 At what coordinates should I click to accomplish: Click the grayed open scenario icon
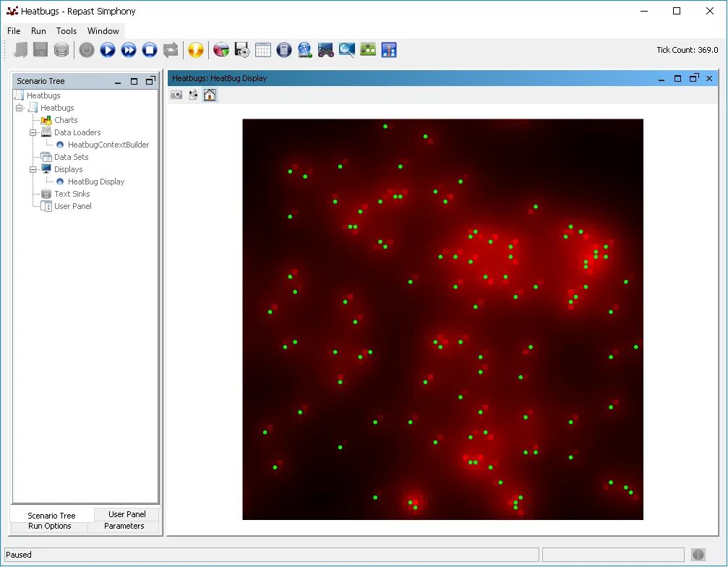(x=20, y=50)
